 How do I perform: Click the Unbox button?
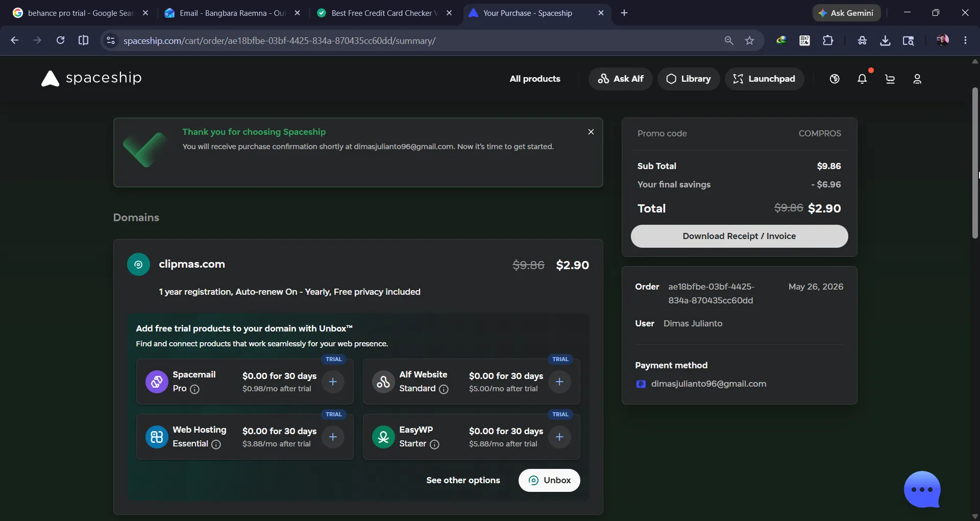click(549, 480)
